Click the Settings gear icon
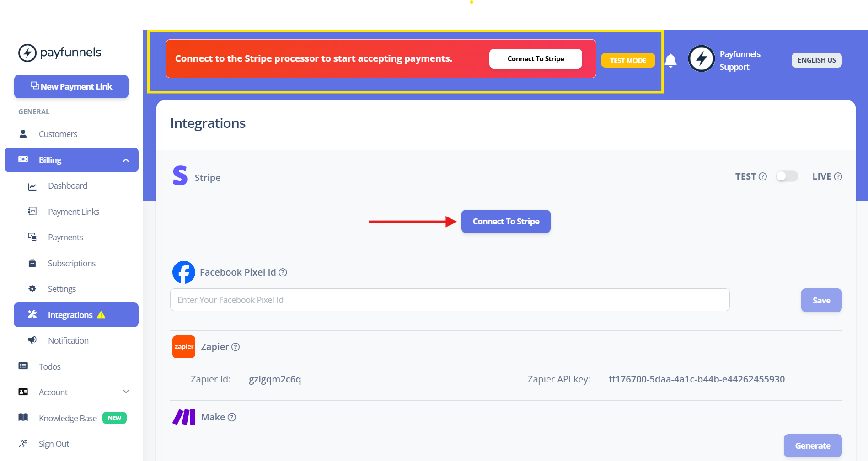Viewport: 868px width, 461px height. click(32, 289)
